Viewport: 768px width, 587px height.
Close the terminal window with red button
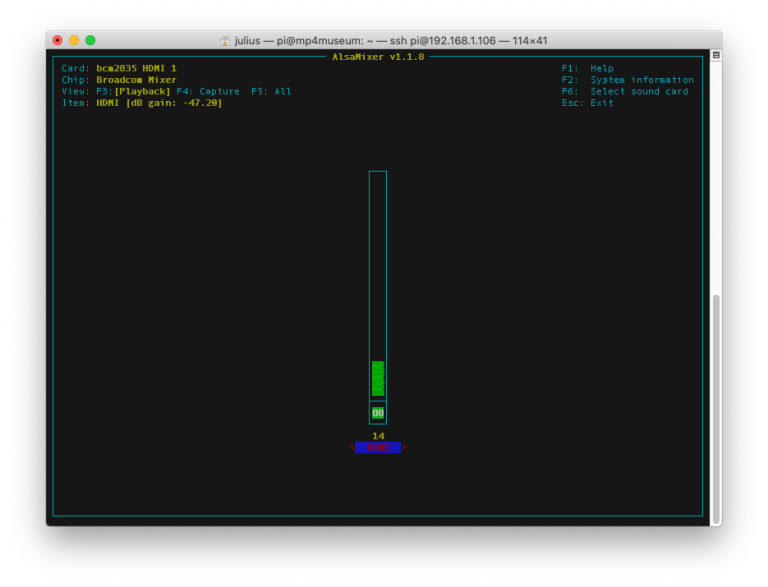[x=57, y=40]
